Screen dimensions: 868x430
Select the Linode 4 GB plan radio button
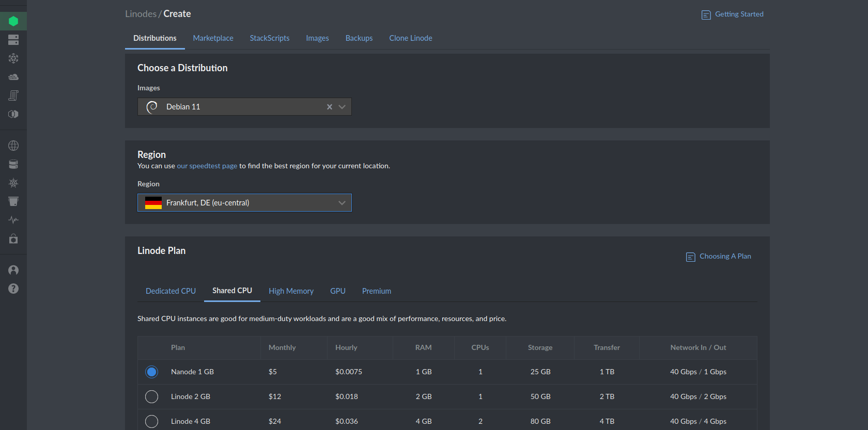[151, 421]
